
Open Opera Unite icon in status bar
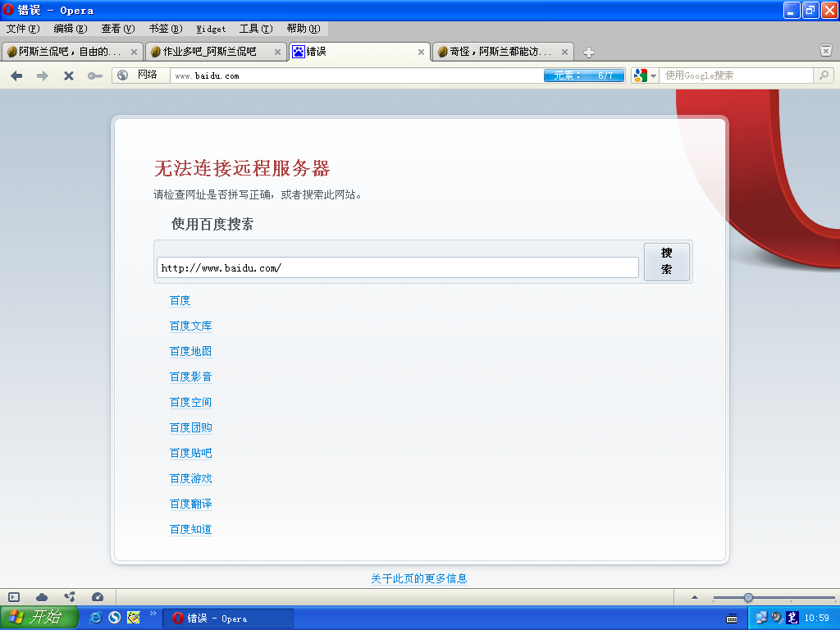click(x=70, y=597)
